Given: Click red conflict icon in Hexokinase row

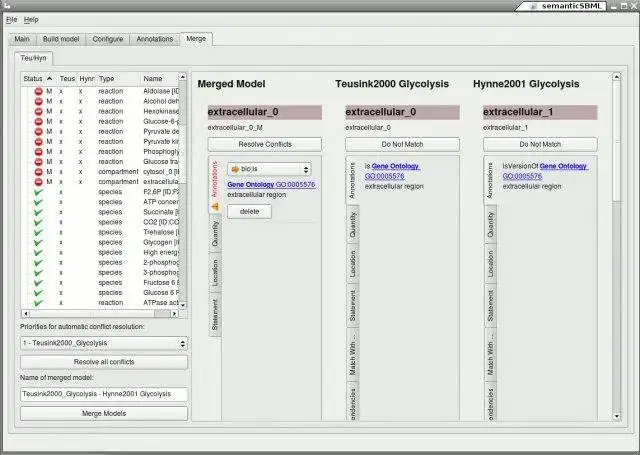Looking at the screenshot, I should point(38,111).
